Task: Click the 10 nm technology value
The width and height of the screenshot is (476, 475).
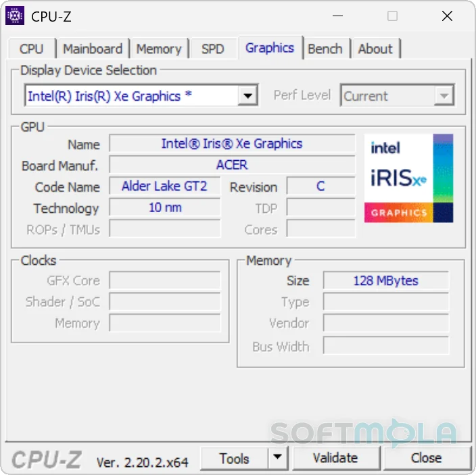Action: (164, 207)
